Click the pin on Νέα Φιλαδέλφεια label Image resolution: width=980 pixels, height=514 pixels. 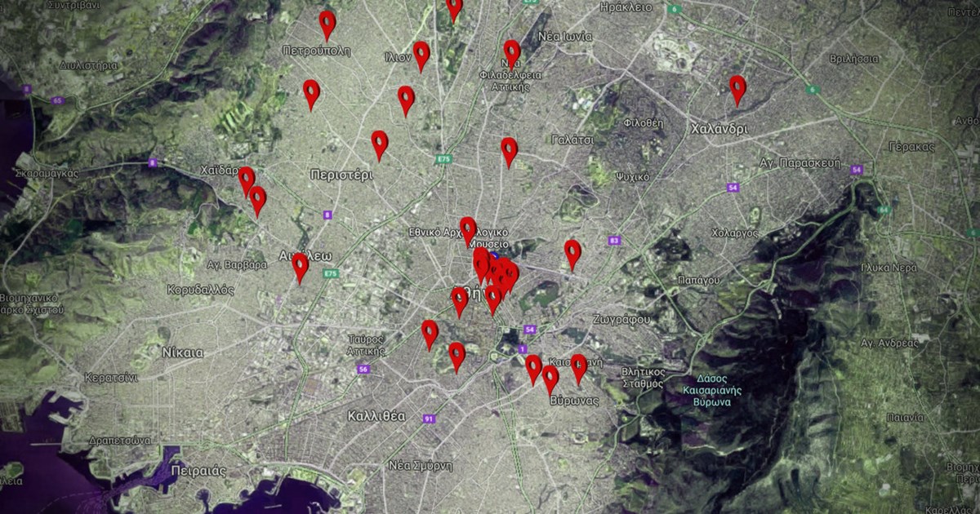(x=511, y=53)
